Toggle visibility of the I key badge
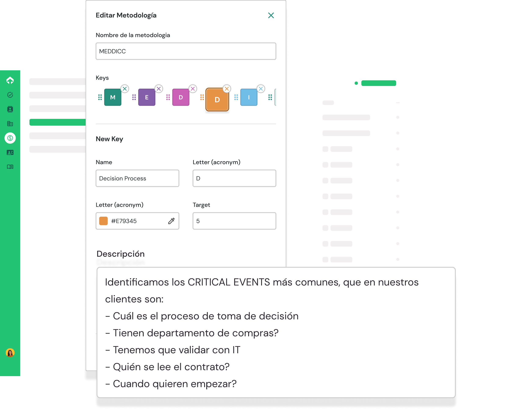 (261, 88)
